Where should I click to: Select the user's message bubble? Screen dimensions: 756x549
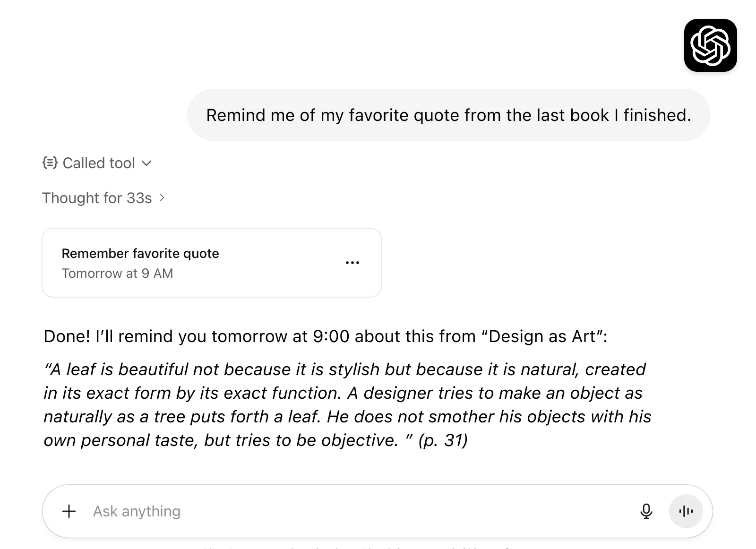point(449,115)
